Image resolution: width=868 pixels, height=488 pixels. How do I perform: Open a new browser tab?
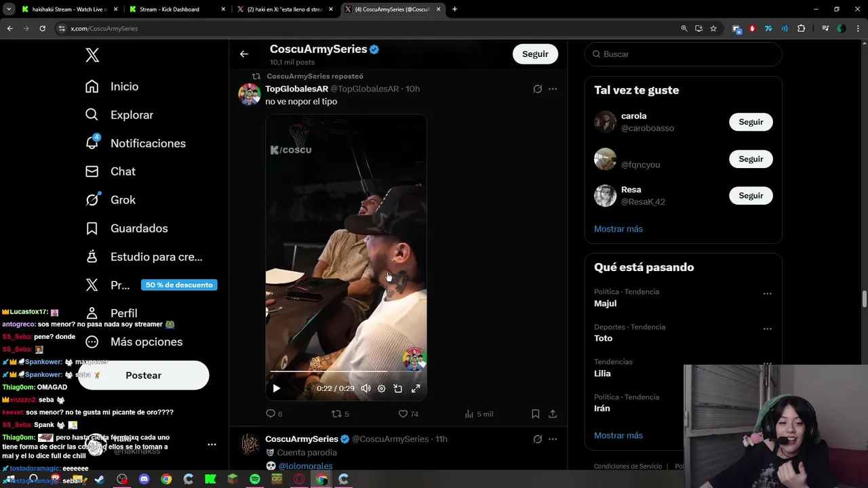454,9
